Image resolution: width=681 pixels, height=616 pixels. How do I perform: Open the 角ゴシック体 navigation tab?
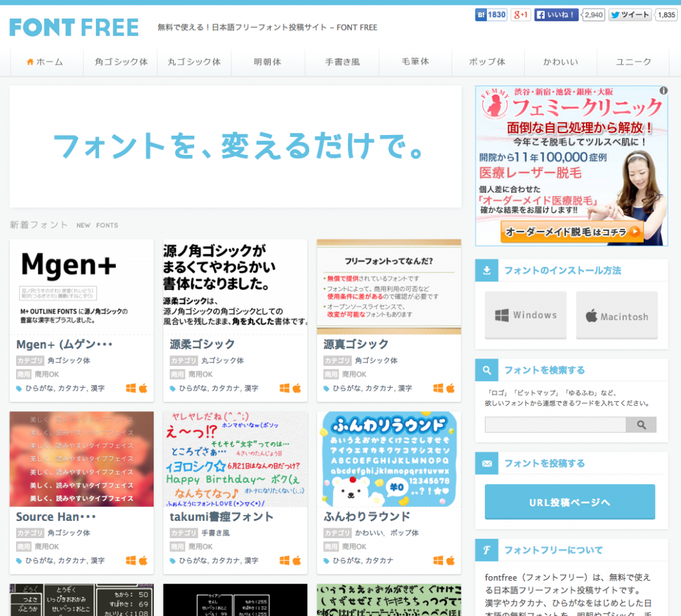click(121, 62)
